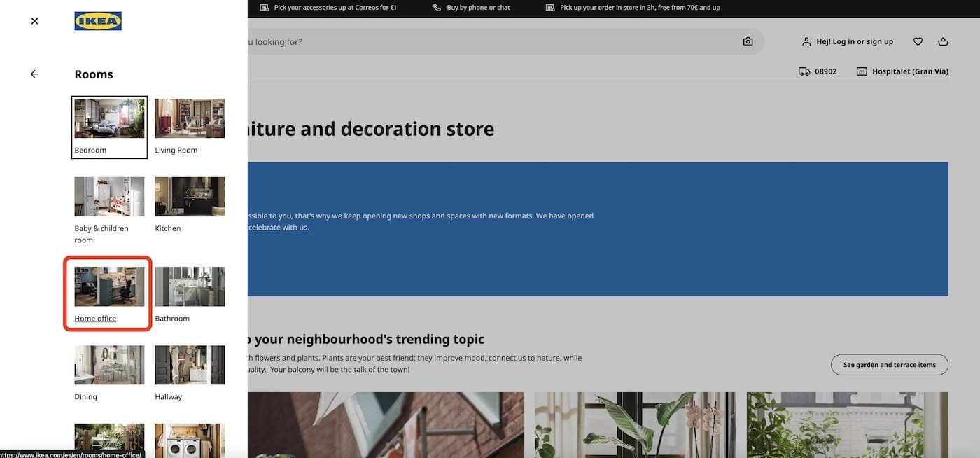Open the Kitchen room category

190,197
